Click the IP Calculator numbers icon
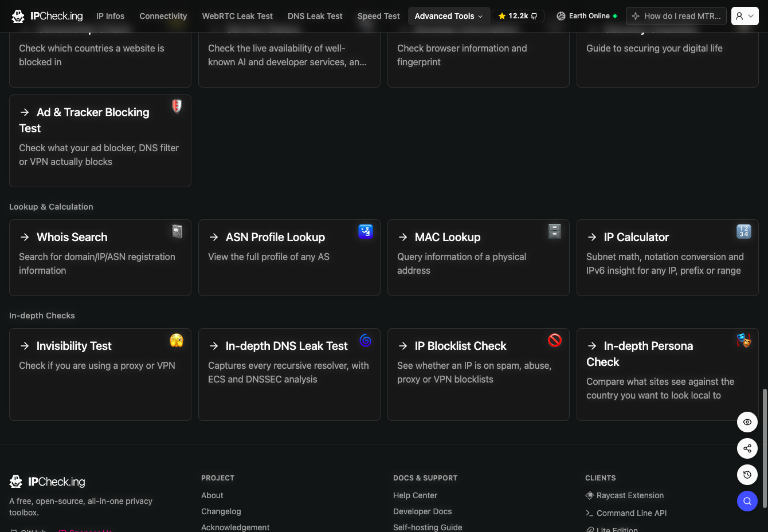The height and width of the screenshot is (532, 768). point(744,231)
